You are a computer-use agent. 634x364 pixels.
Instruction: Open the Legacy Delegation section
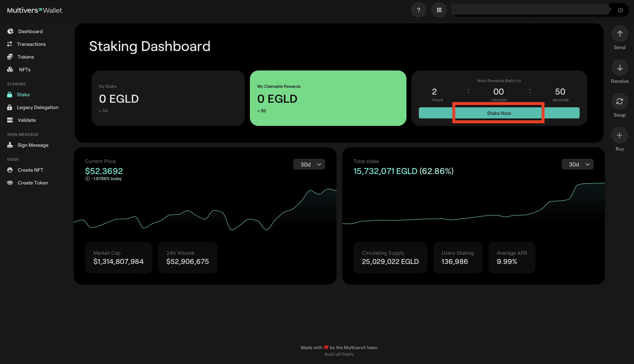[37, 107]
